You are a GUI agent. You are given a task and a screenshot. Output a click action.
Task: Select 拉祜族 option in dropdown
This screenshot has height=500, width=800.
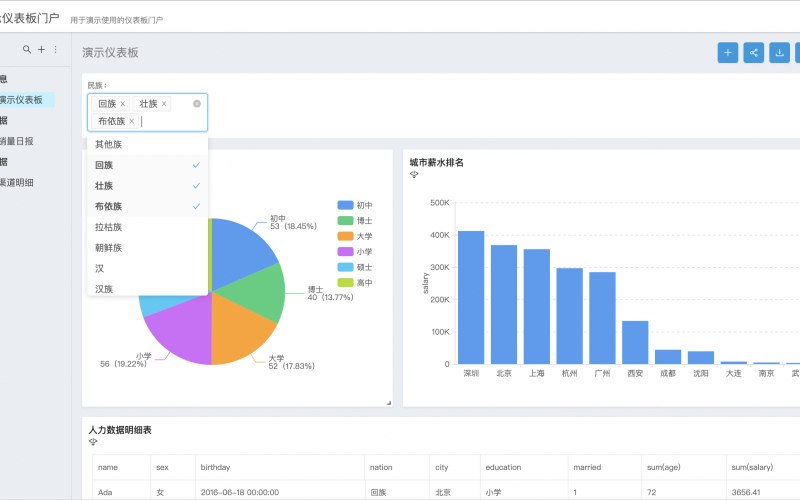[147, 227]
